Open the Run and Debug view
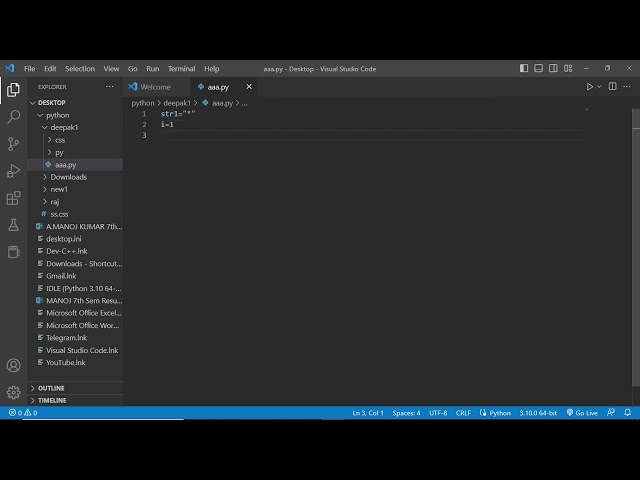The width and height of the screenshot is (640, 480). (13, 171)
